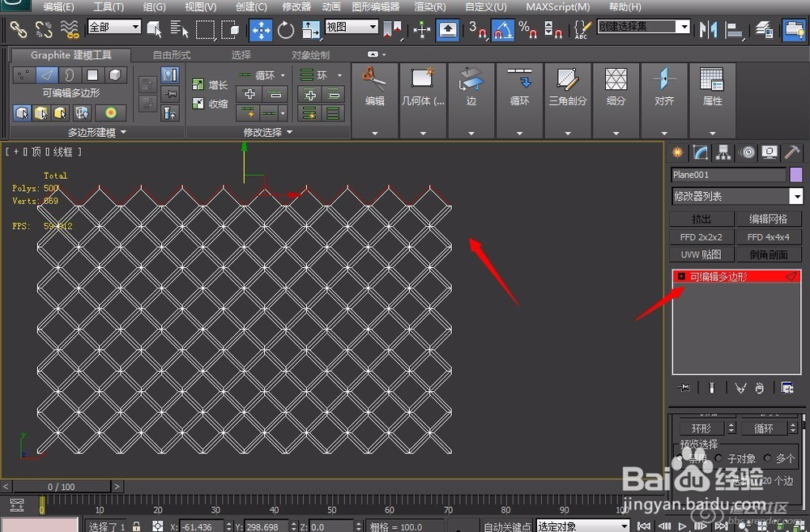Open the MAXScript(M) menu
The width and height of the screenshot is (810, 532).
[x=558, y=7]
